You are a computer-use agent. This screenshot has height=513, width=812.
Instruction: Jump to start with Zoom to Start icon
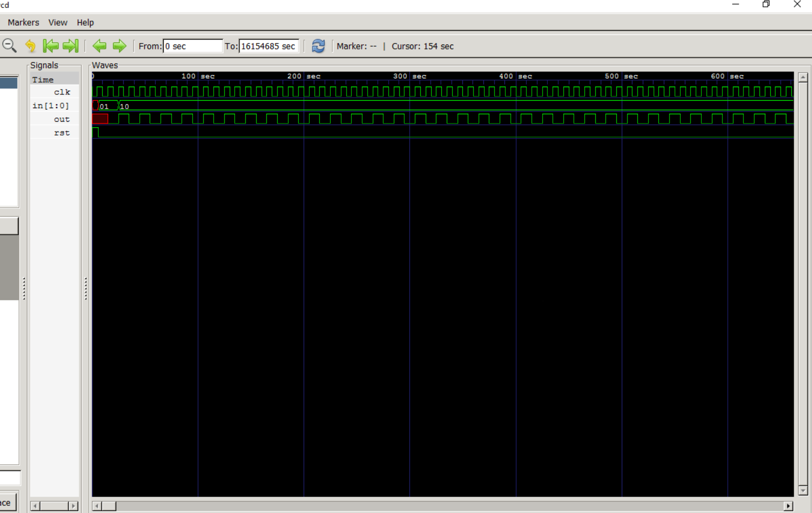(x=51, y=45)
